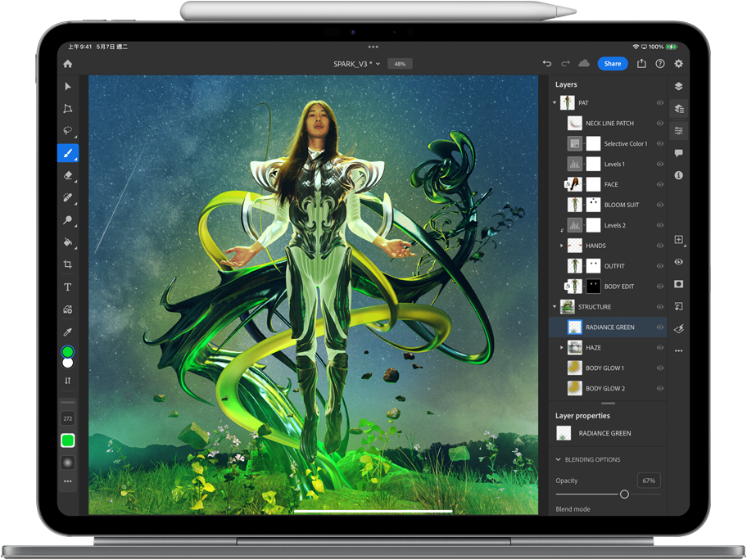Open the cloud document status icon
Viewport: 747px width, 560px height.
[583, 63]
